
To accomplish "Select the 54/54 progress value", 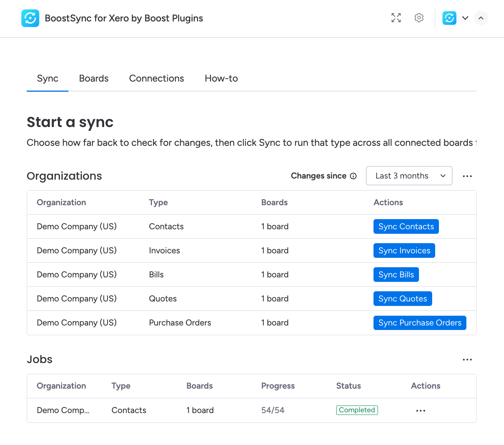I will (273, 410).
